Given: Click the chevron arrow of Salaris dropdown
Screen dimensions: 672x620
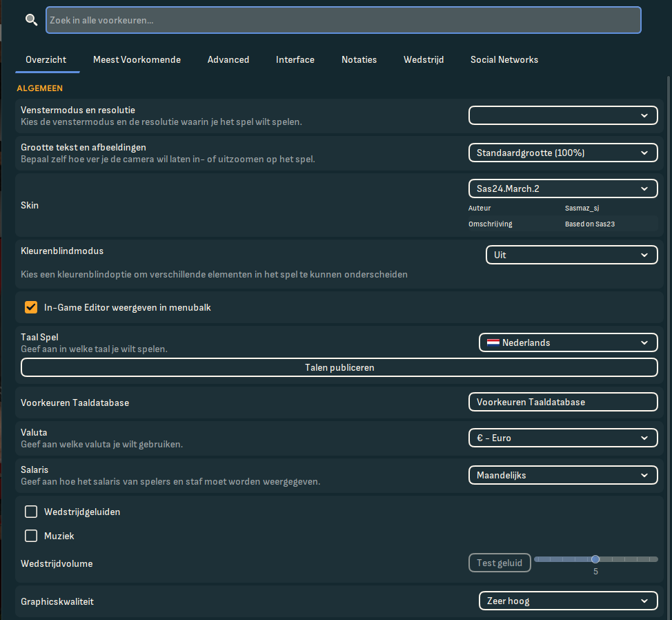Looking at the screenshot, I should click(x=644, y=475).
